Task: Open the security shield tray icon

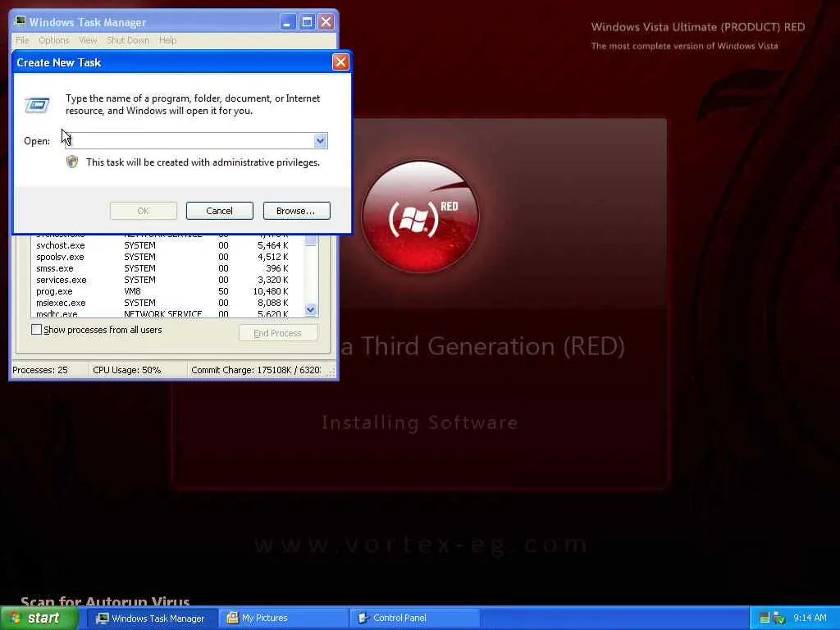Action: pyautogui.click(x=779, y=618)
